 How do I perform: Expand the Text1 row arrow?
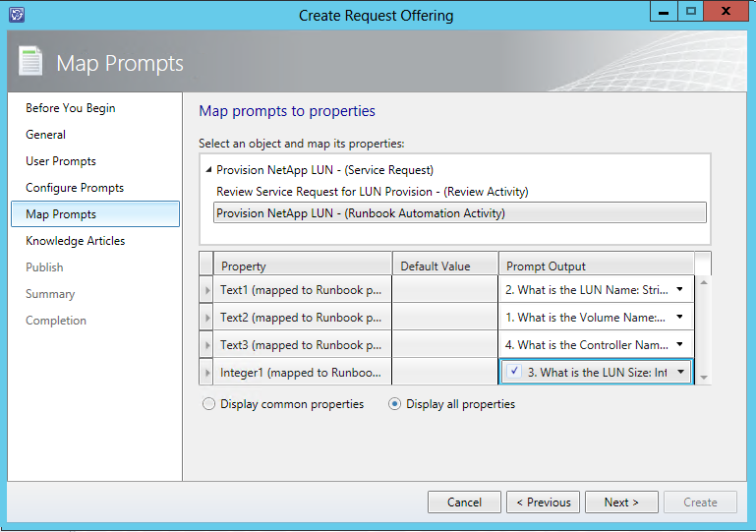tap(206, 290)
